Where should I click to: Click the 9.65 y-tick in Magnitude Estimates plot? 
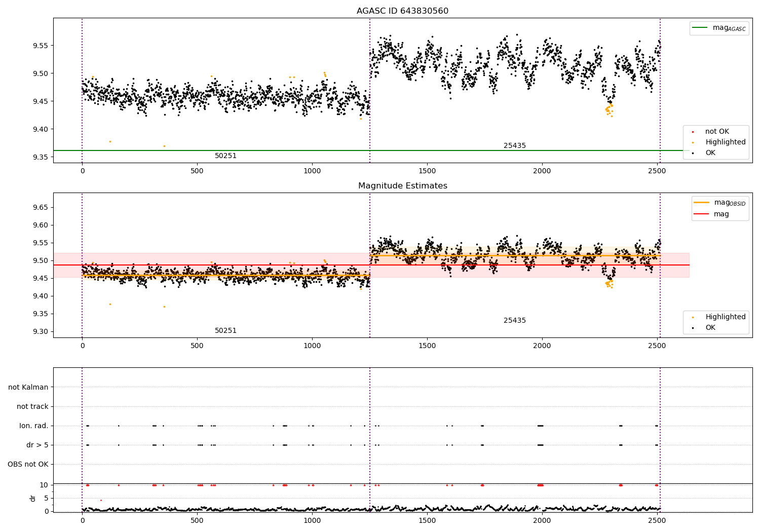40,208
